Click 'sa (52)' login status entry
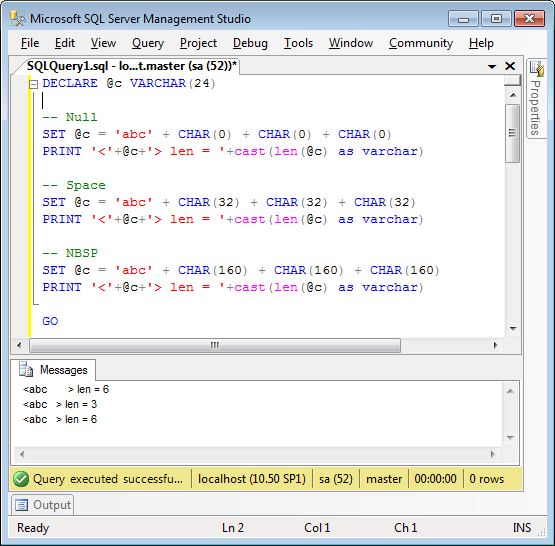Viewport: 555px width, 546px height. point(336,479)
